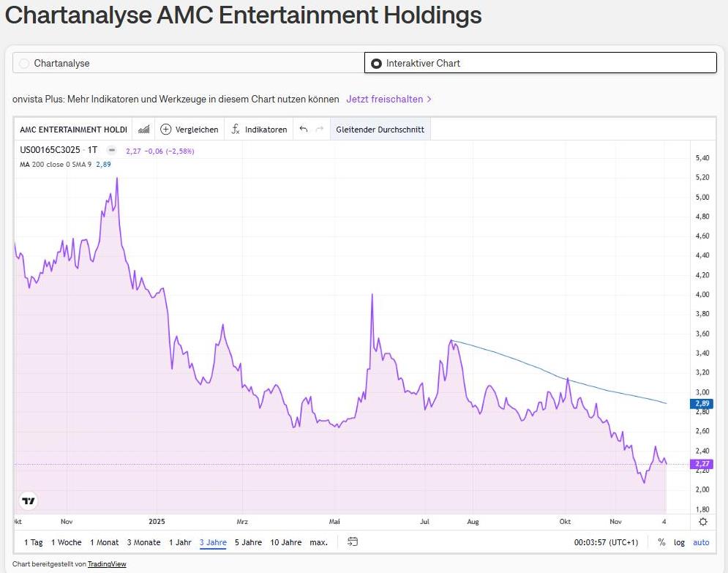The height and width of the screenshot is (573, 728).
Task: Switch price axis to percent scale
Action: [661, 542]
